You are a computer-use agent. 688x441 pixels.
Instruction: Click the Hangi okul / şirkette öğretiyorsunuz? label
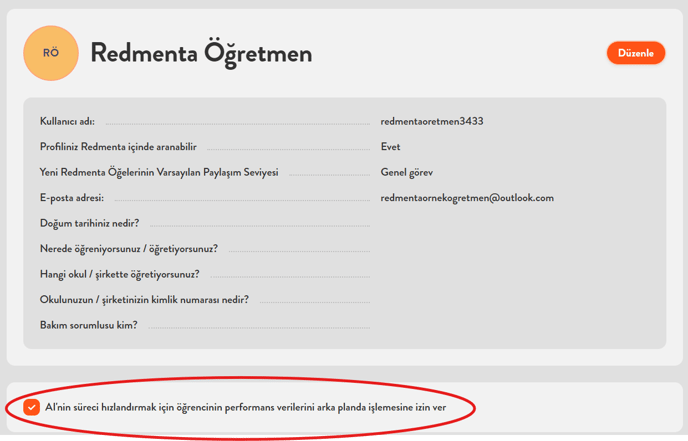pos(119,274)
